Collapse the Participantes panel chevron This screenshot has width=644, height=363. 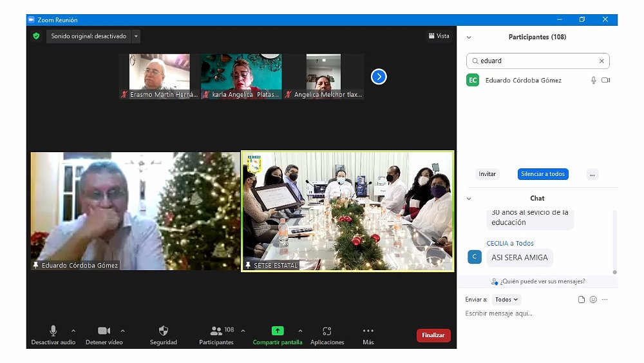coord(469,37)
